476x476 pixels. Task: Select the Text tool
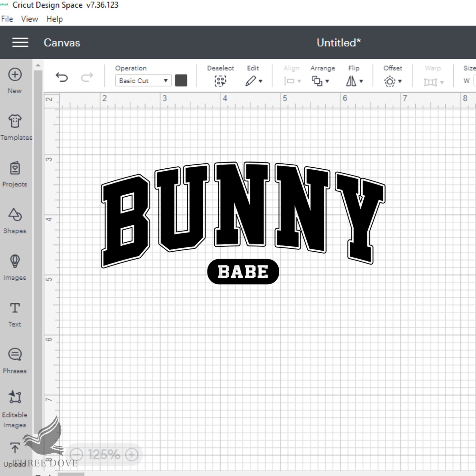15,308
